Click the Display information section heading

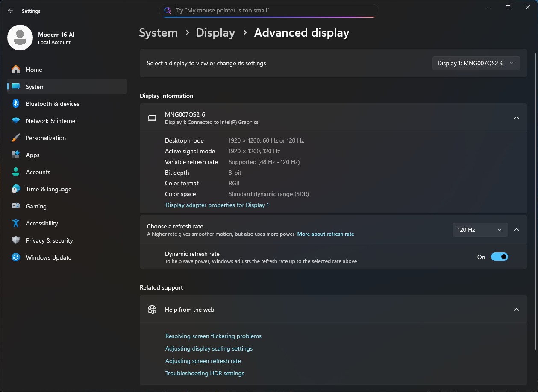pos(167,96)
